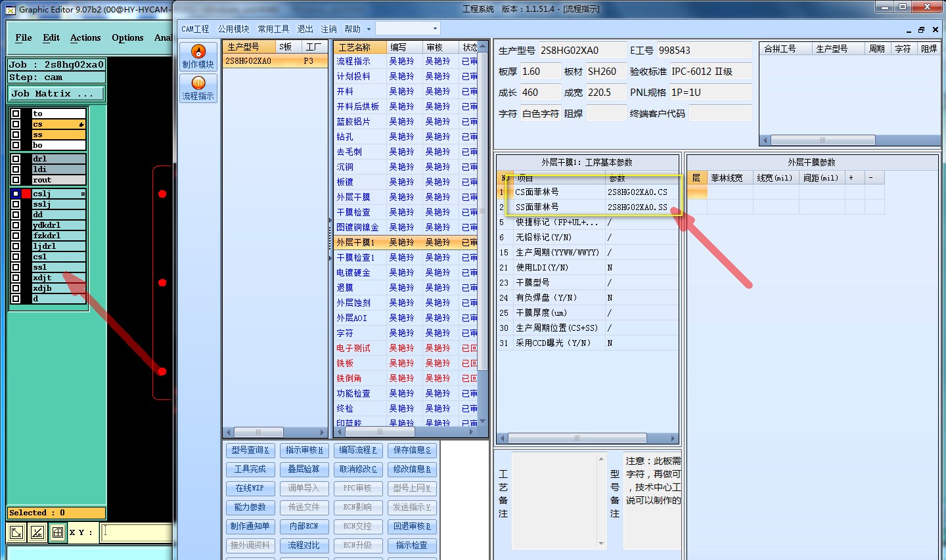
Task: Click the 编写流程 button
Action: coord(358,450)
